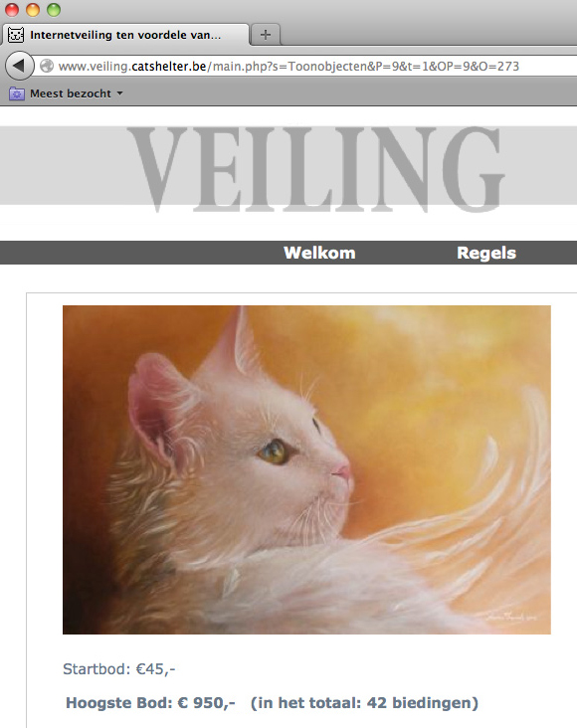
Task: Expand the Meest bezocht dropdown arrow
Action: [x=119, y=93]
